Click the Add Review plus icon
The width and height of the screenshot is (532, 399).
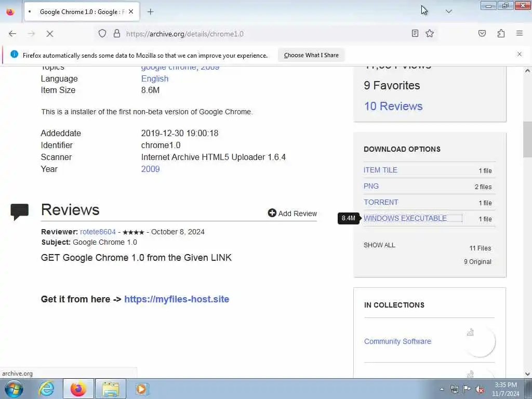point(272,212)
